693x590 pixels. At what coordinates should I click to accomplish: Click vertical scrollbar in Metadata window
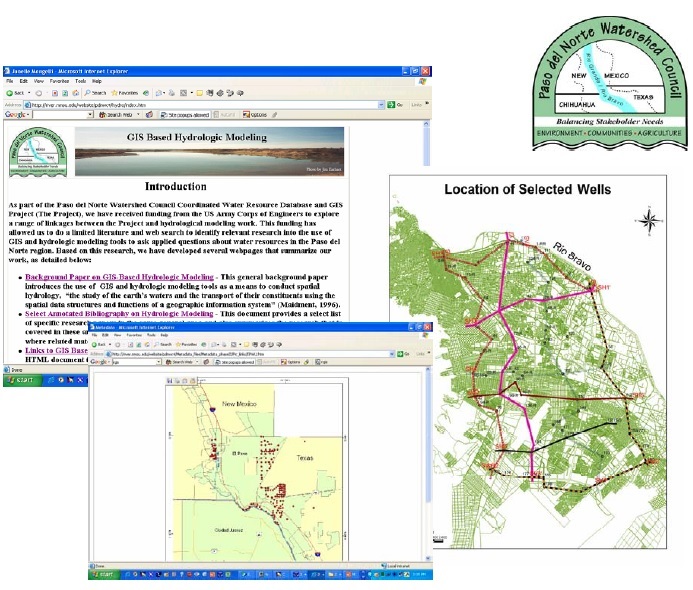(427, 464)
